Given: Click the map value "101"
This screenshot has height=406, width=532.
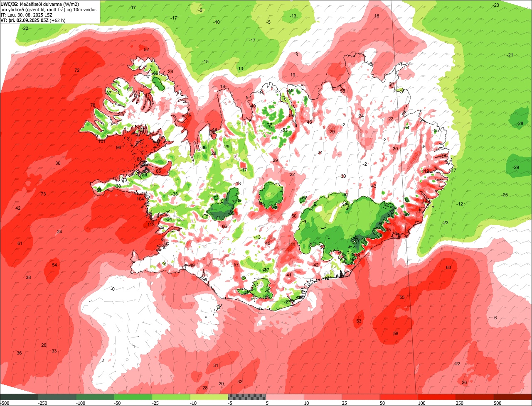Looking at the screenshot, I should pyautogui.click(x=102, y=141).
